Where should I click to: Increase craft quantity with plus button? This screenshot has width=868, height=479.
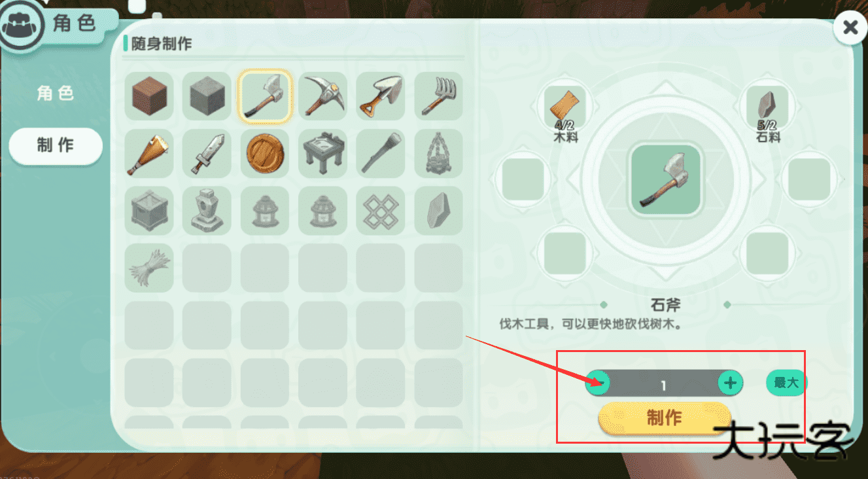coord(731,383)
